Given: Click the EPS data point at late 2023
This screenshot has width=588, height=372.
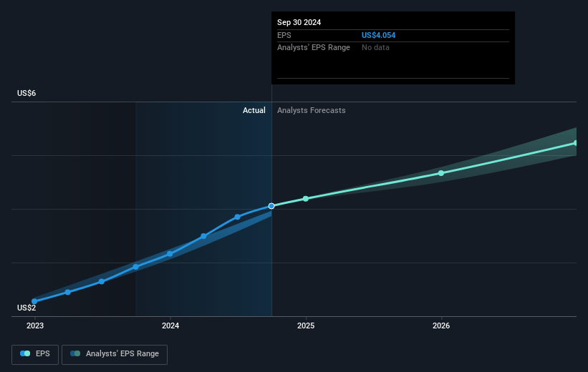Looking at the screenshot, I should click(136, 267).
